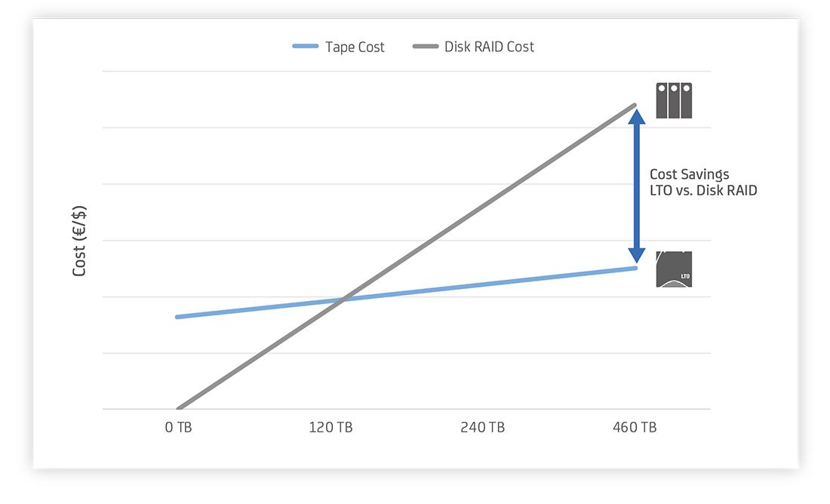Click the 240 TB axis label
The width and height of the screenshot is (830, 504).
[483, 427]
